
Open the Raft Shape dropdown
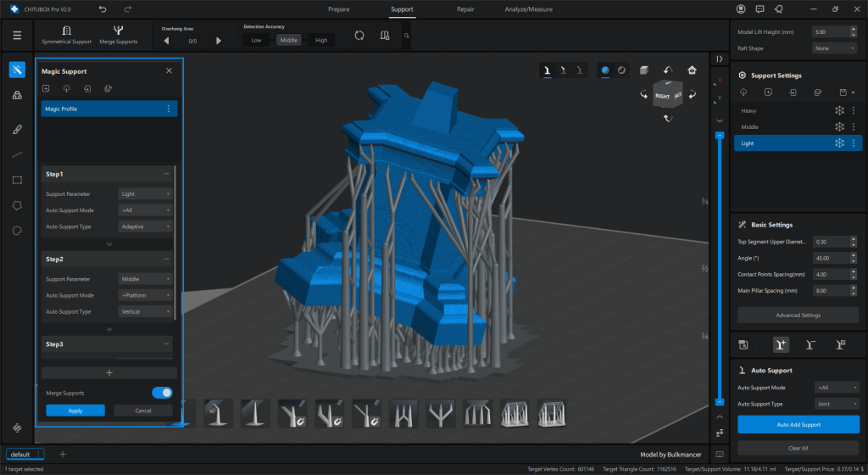[834, 48]
